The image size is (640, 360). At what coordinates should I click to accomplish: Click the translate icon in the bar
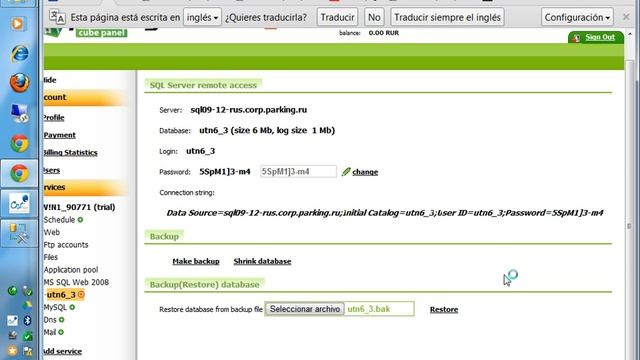(x=57, y=17)
